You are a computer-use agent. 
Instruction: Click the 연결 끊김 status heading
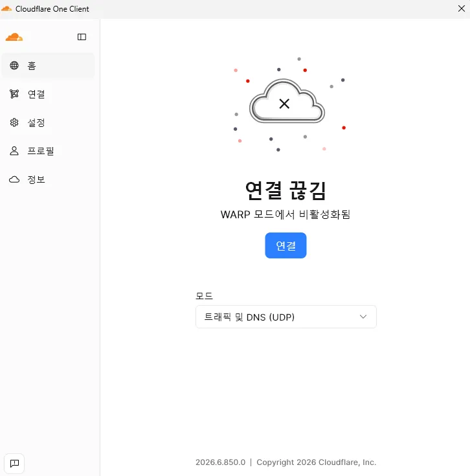click(x=285, y=190)
